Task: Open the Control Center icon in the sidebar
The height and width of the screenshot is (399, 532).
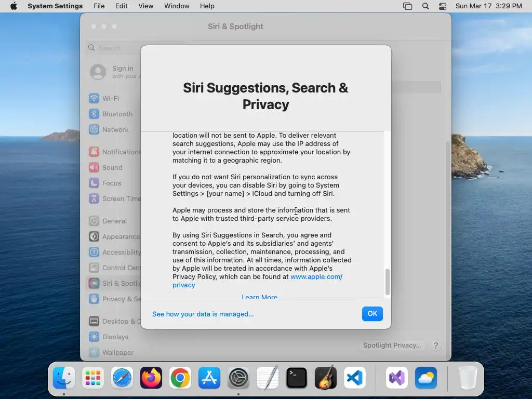Action: 94,268
